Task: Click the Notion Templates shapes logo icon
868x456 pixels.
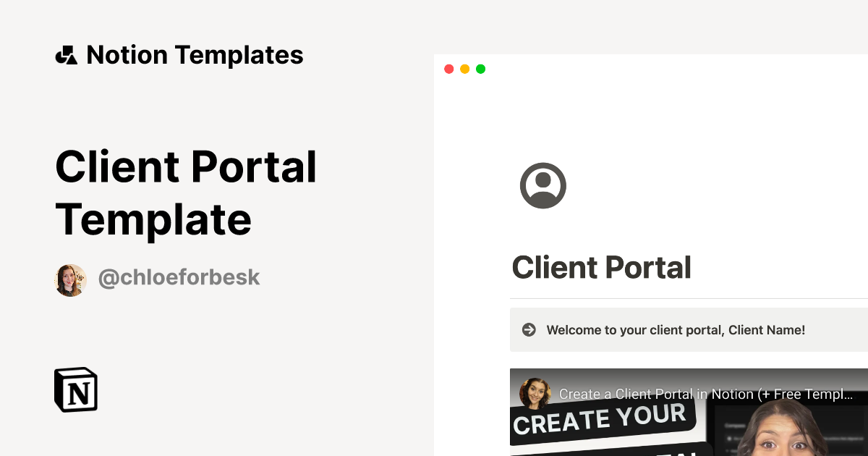Action: (66, 55)
